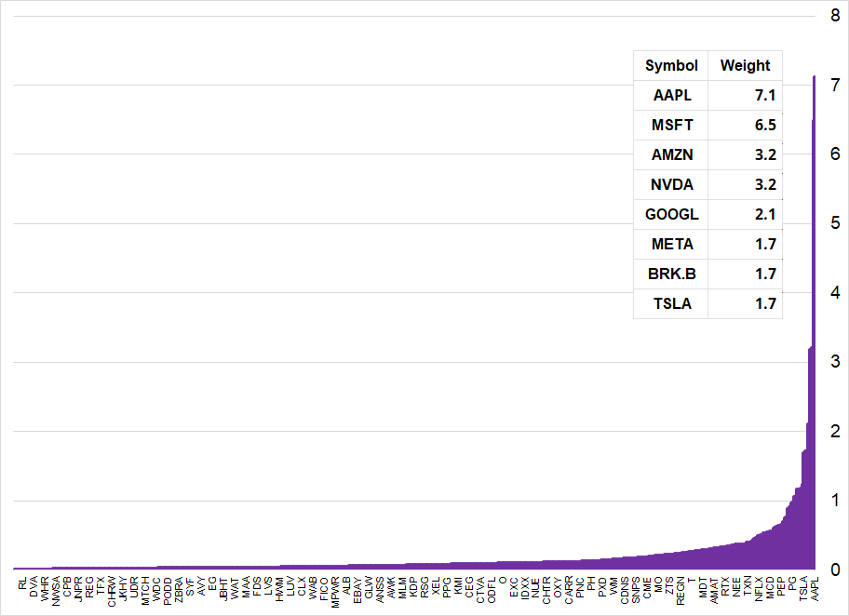Click the NWSA ticker on the x-axis

pos(56,591)
